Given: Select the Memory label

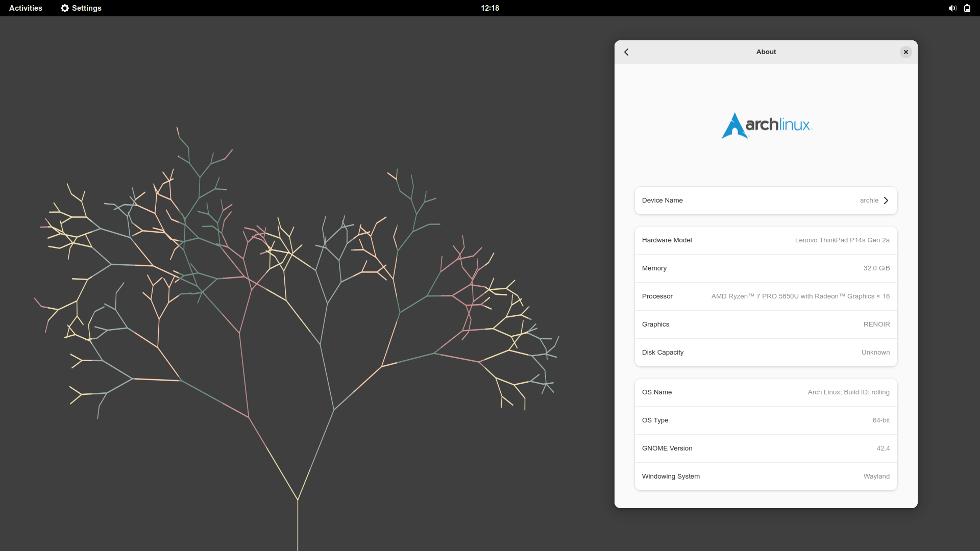Looking at the screenshot, I should [x=654, y=268].
